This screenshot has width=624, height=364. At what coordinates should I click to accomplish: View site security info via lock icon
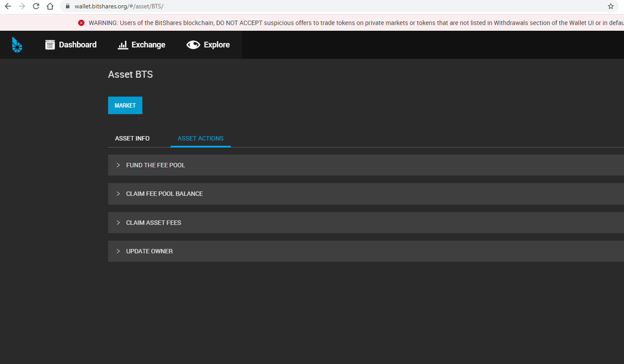pyautogui.click(x=67, y=6)
